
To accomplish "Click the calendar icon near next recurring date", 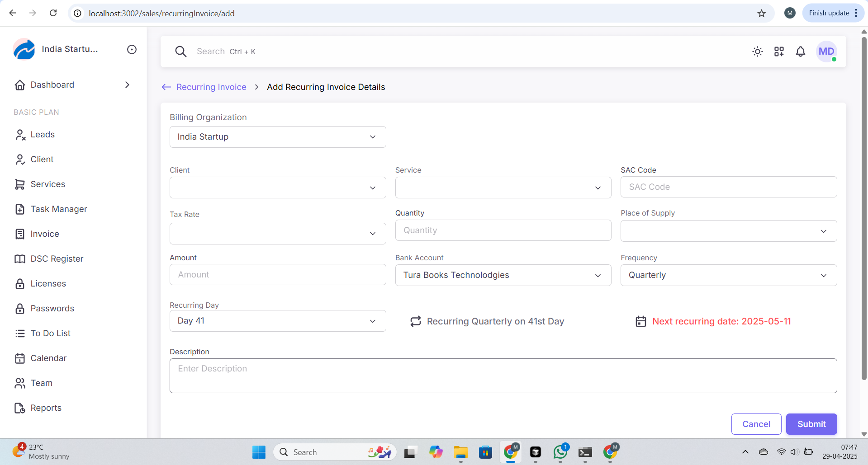I will tap(640, 321).
